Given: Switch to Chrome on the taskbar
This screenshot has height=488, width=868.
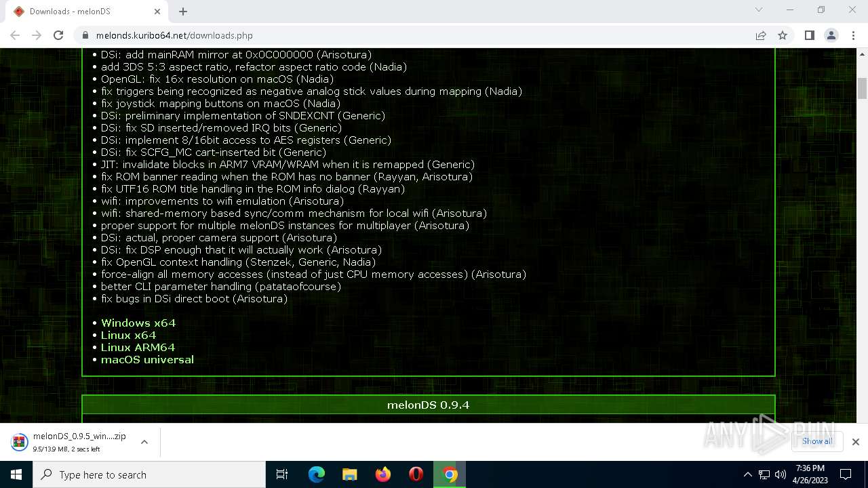Looking at the screenshot, I should point(450,474).
